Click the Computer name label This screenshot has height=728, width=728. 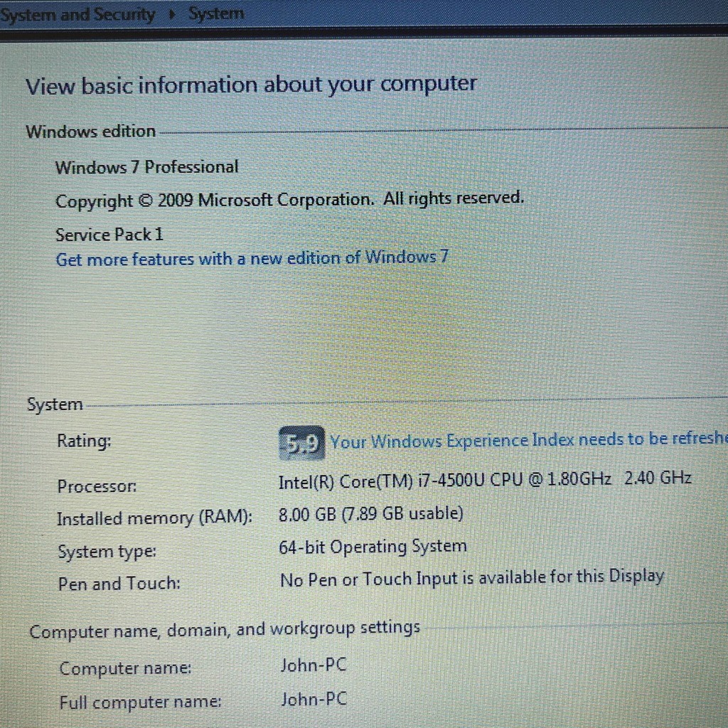coord(125,668)
